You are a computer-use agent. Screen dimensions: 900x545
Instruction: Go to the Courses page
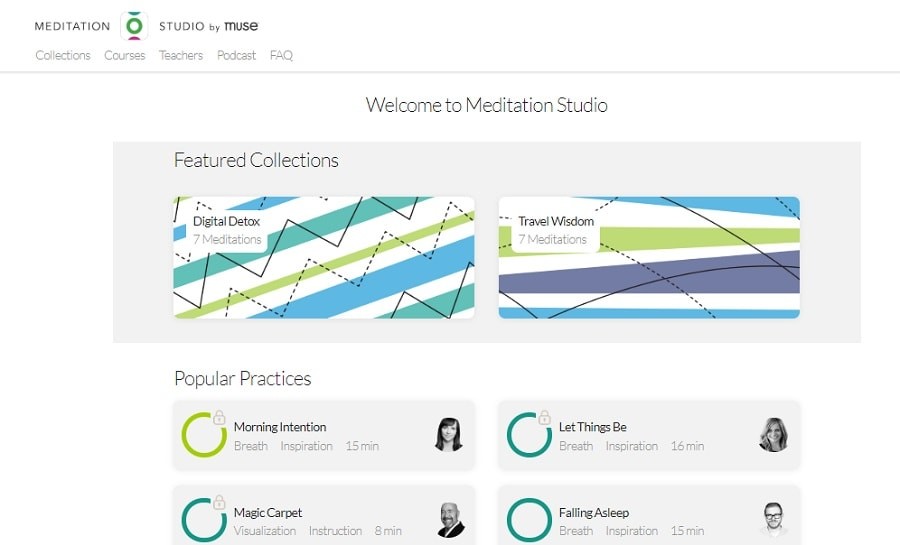[125, 55]
